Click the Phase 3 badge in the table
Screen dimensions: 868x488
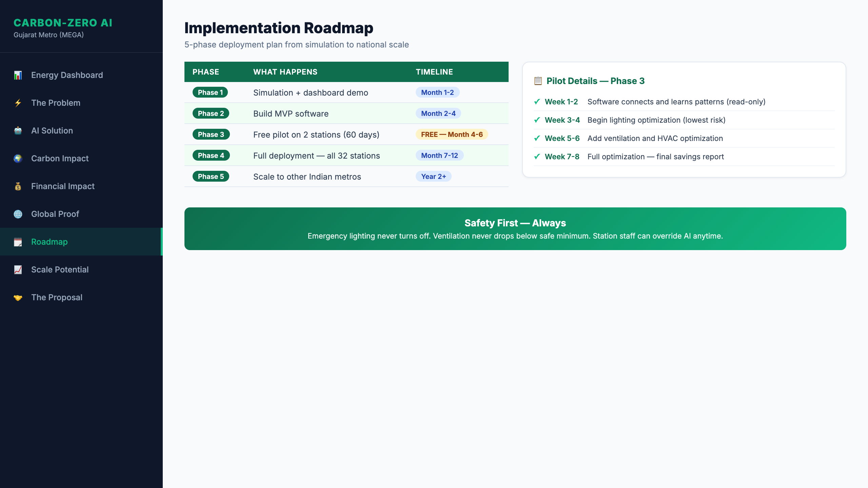(211, 134)
